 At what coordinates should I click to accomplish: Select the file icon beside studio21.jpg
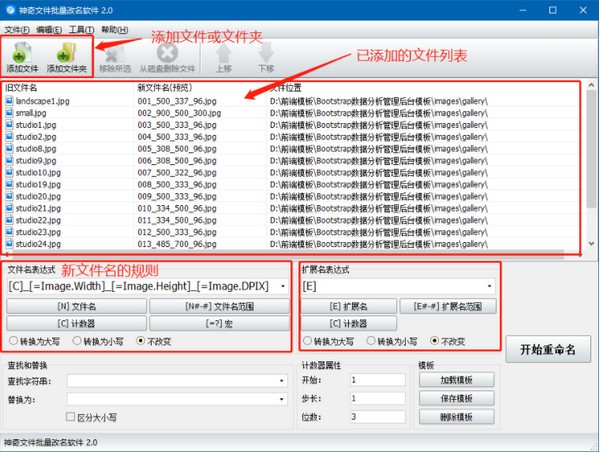click(x=10, y=208)
